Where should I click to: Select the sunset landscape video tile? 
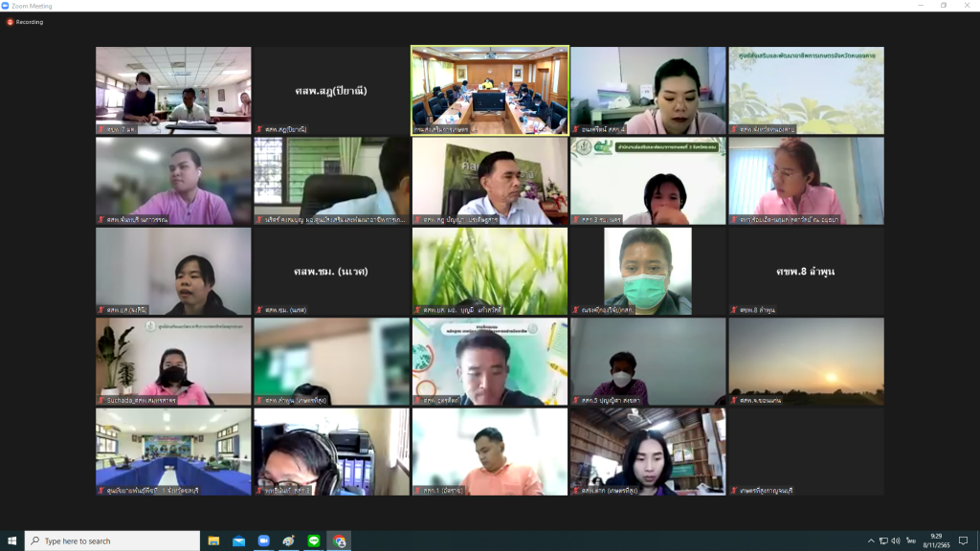(806, 361)
